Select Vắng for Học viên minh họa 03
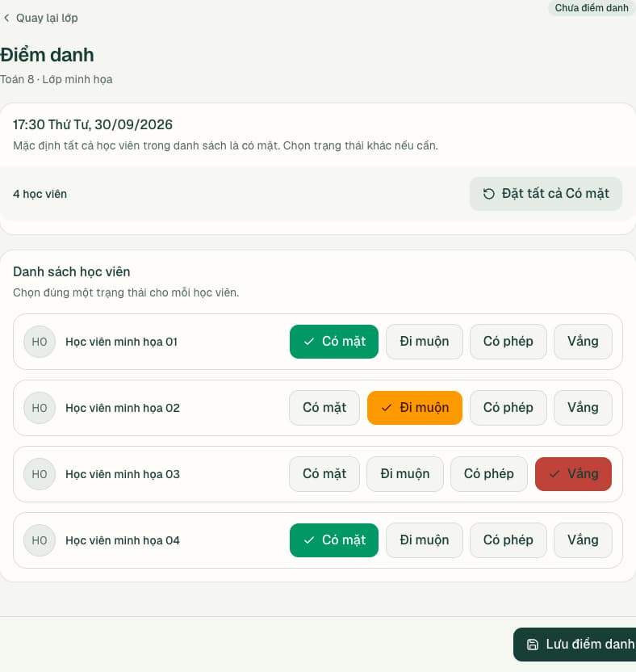The image size is (636, 672). tap(574, 474)
